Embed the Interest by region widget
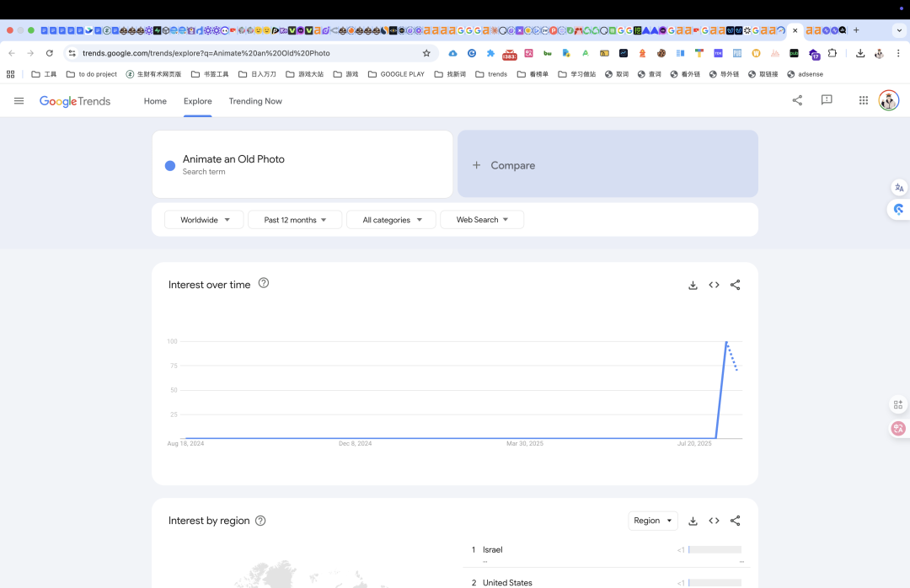The height and width of the screenshot is (588, 910). (714, 521)
